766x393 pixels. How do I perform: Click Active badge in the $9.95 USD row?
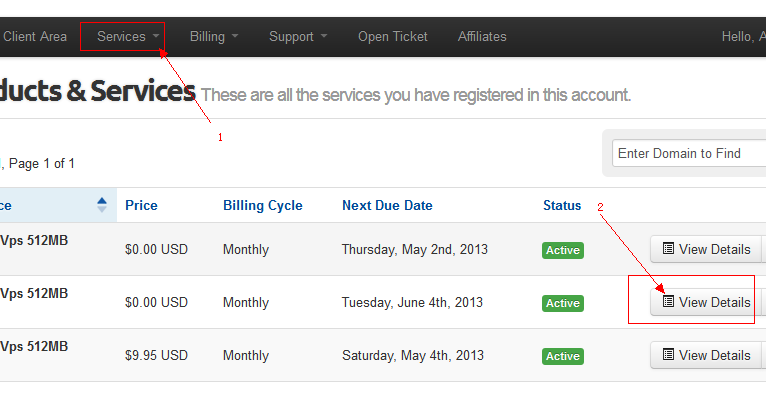click(563, 356)
